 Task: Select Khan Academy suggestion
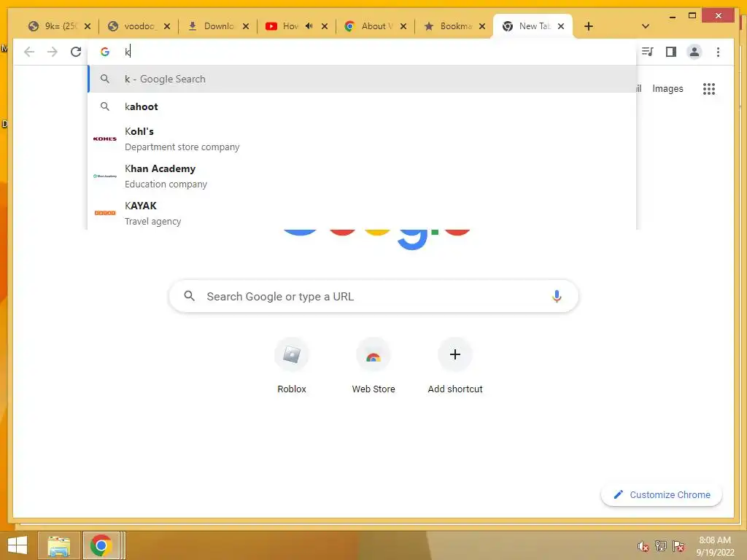[x=362, y=176]
